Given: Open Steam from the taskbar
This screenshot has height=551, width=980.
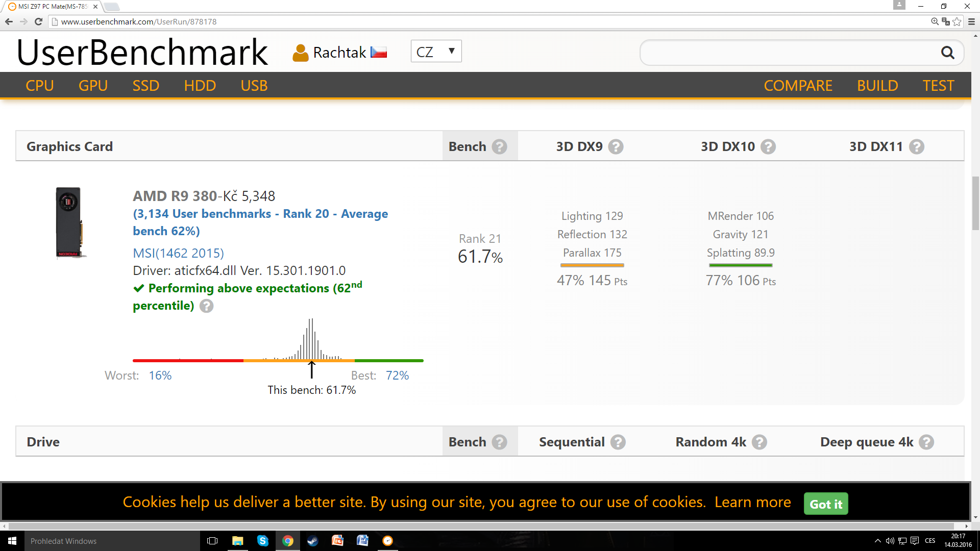Looking at the screenshot, I should pyautogui.click(x=312, y=541).
